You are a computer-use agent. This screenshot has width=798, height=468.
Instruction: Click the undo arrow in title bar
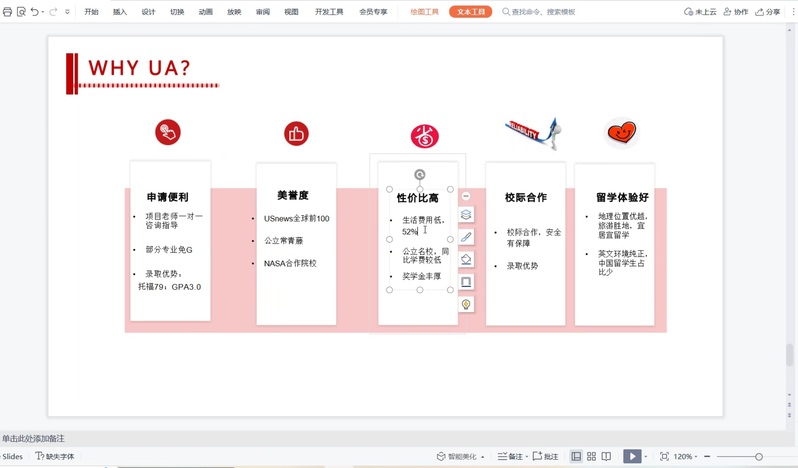click(35, 12)
